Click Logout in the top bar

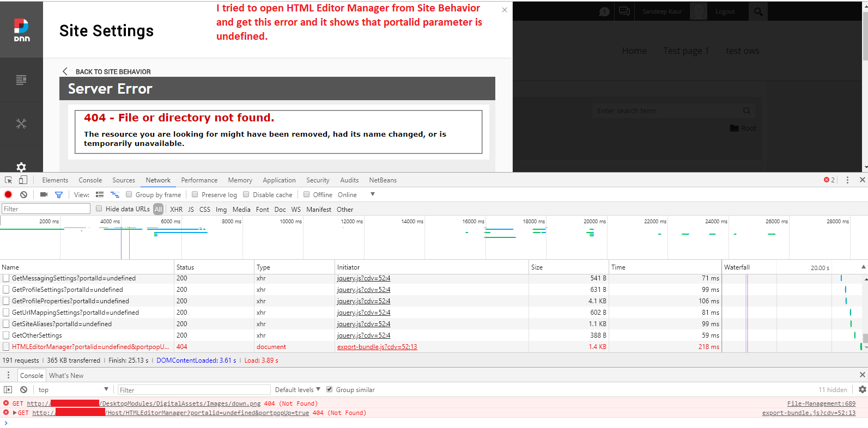[x=725, y=11]
